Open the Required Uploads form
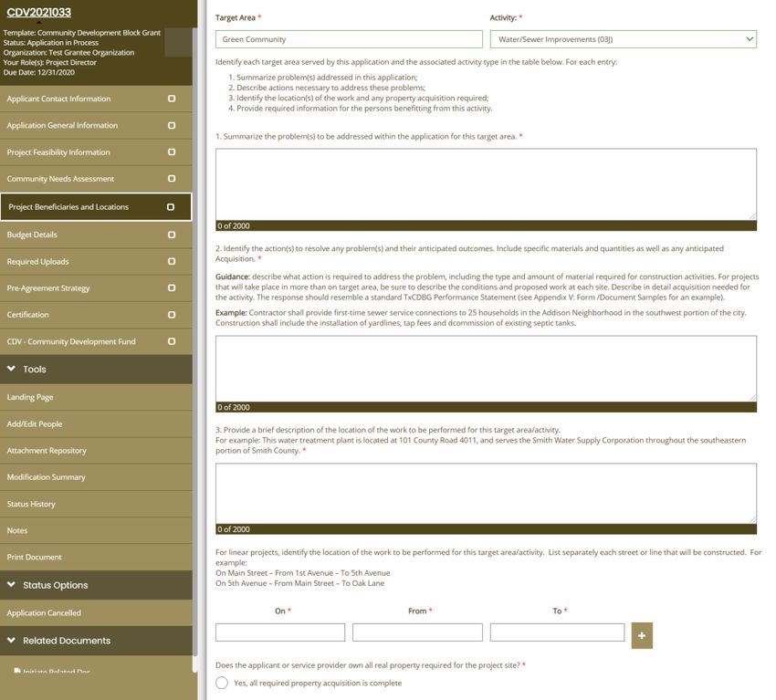The height and width of the screenshot is (700, 776). coord(37,261)
